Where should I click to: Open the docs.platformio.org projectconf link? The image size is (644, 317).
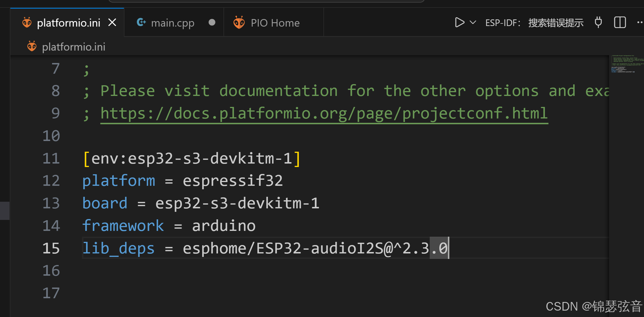click(x=324, y=114)
